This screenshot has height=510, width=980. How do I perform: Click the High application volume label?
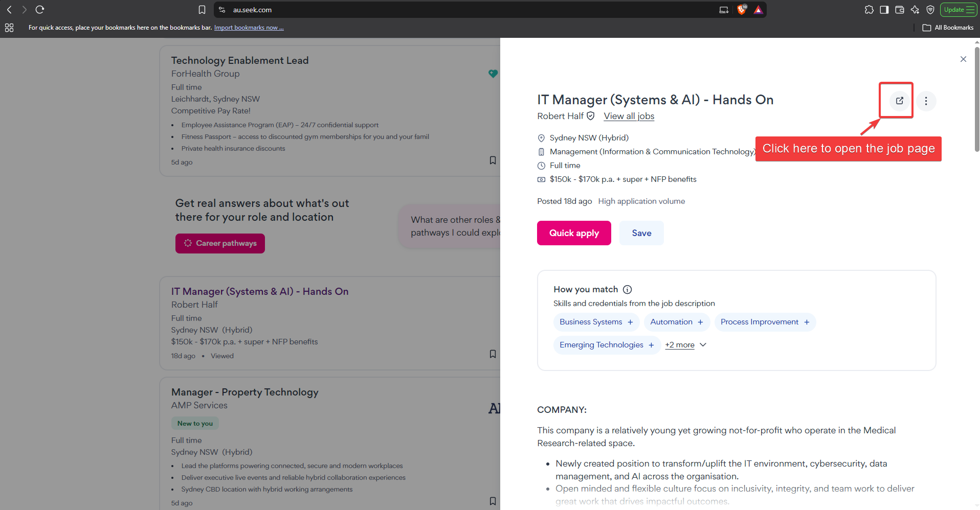coord(641,201)
